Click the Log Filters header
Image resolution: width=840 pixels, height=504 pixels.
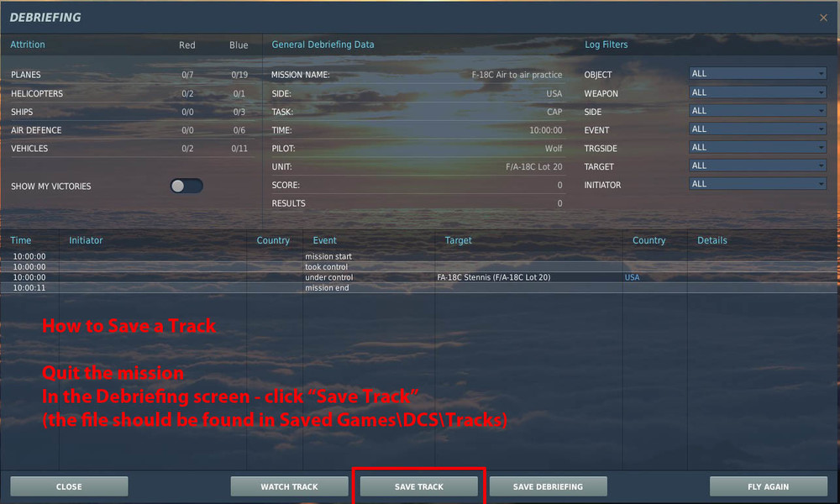pos(606,45)
